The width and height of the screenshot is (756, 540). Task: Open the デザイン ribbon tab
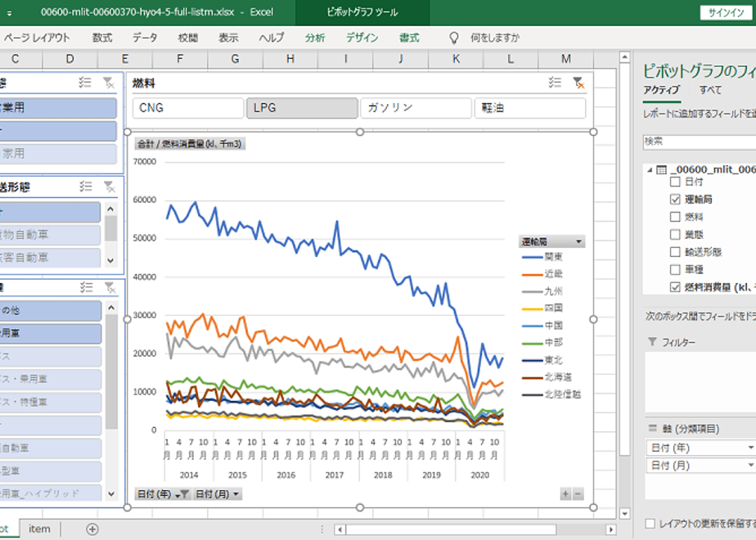pyautogui.click(x=362, y=38)
